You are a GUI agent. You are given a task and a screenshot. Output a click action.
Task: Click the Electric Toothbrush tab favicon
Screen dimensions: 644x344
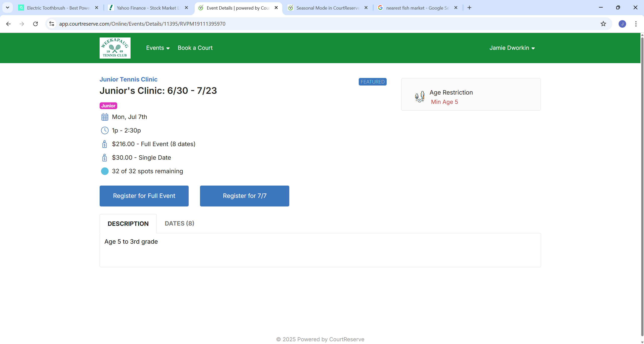coord(21,8)
